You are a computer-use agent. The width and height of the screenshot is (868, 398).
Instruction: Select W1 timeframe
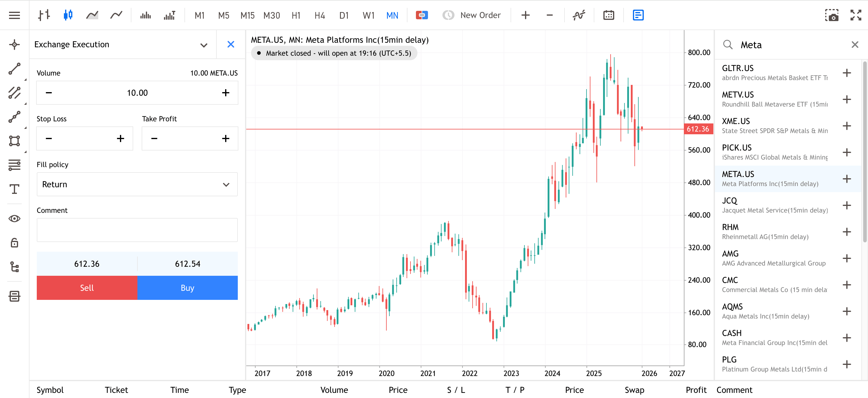(368, 15)
